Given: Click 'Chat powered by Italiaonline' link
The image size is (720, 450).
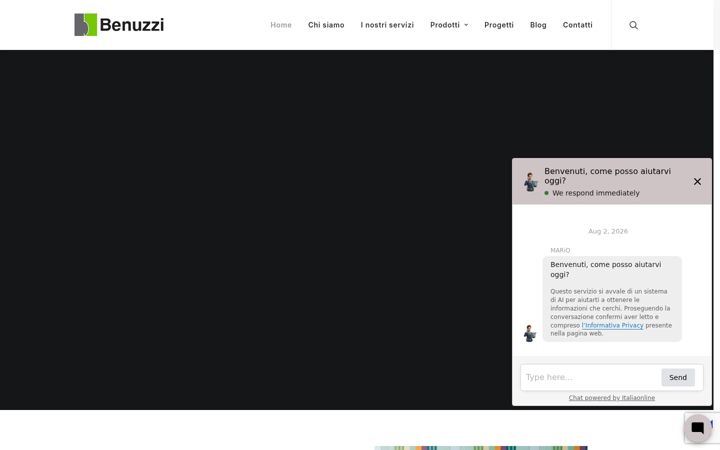Looking at the screenshot, I should point(612,398).
